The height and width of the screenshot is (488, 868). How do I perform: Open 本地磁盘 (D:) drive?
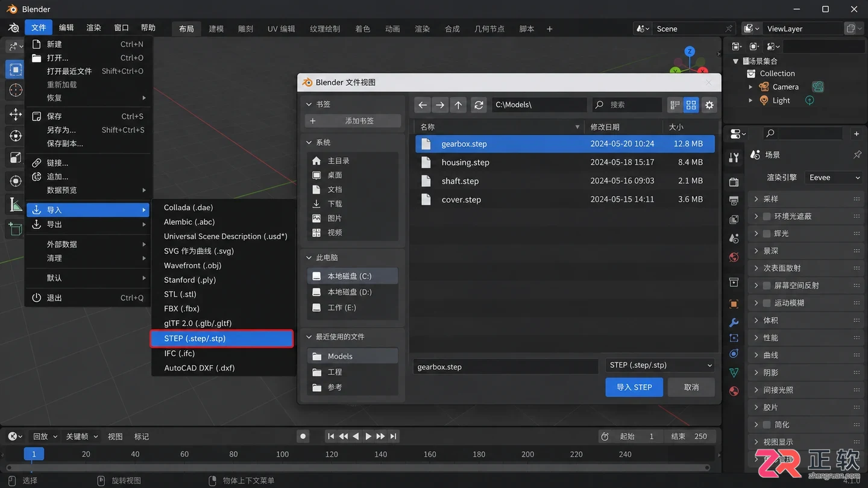click(353, 292)
